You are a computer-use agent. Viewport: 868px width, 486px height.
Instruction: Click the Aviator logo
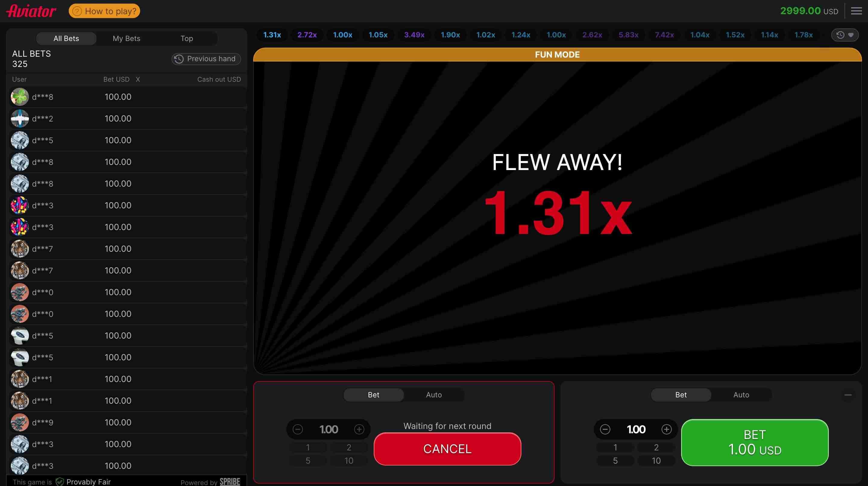pyautogui.click(x=31, y=11)
